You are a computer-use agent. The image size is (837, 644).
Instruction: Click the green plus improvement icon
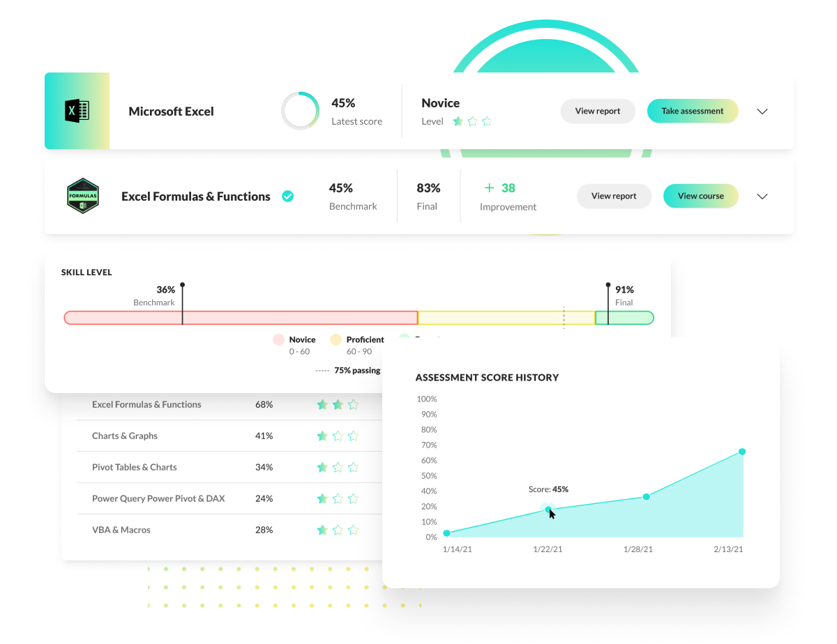coord(489,188)
